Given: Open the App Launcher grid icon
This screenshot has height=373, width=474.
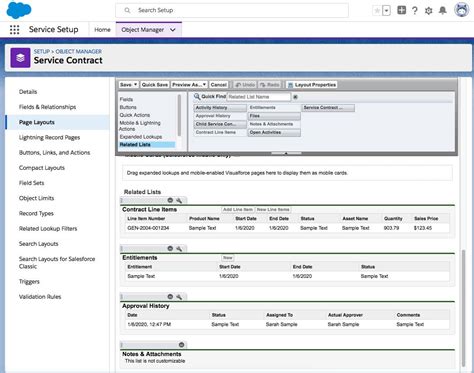Looking at the screenshot, I should click(14, 30).
